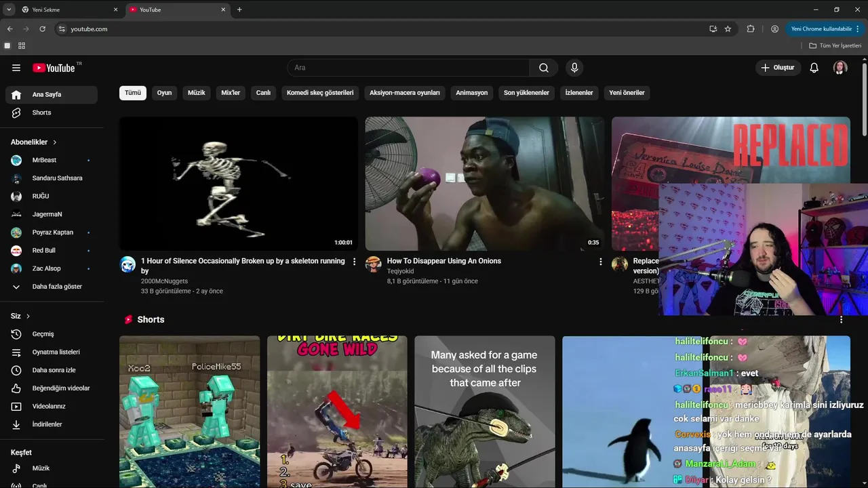
Task: Go to Ana Sayfa in sidebar
Action: (x=52, y=95)
